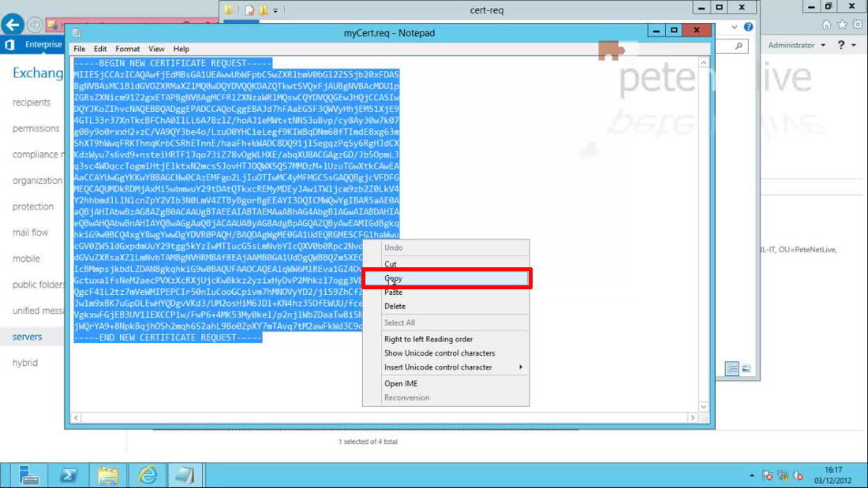This screenshot has height=488, width=868.
Task: Click Notepad horizontal scrollbar right arrow
Action: [693, 418]
